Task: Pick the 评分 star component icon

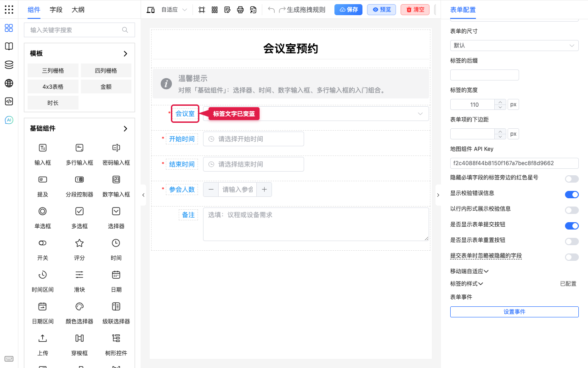Action: [79, 243]
